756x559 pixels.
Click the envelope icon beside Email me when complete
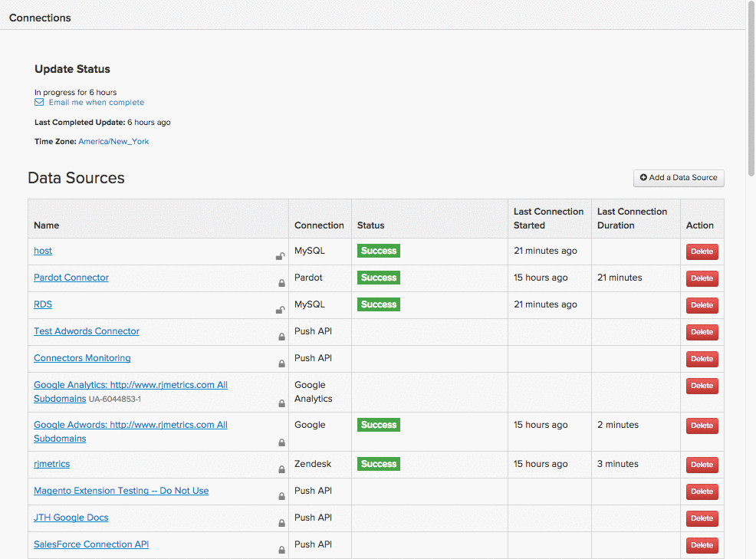38,102
